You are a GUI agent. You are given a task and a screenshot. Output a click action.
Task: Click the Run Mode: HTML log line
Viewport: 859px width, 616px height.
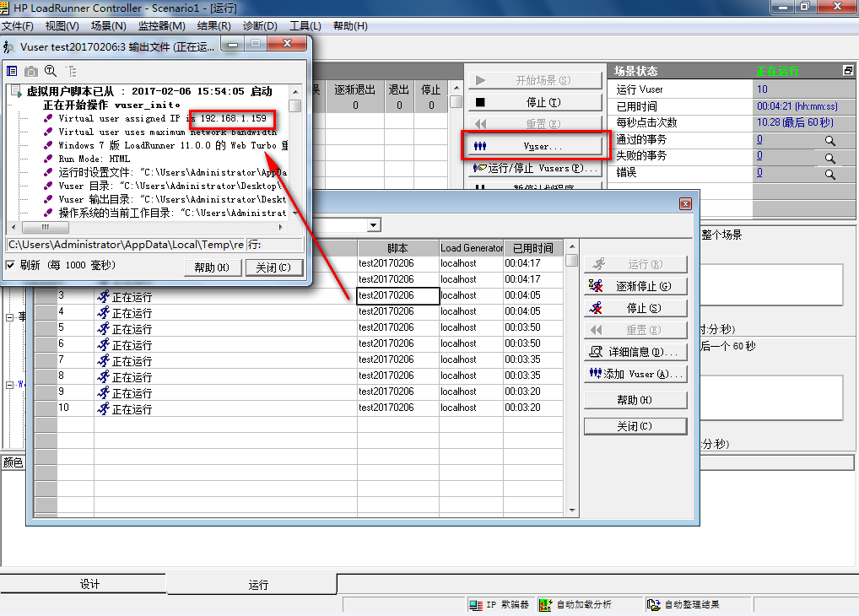point(95,159)
